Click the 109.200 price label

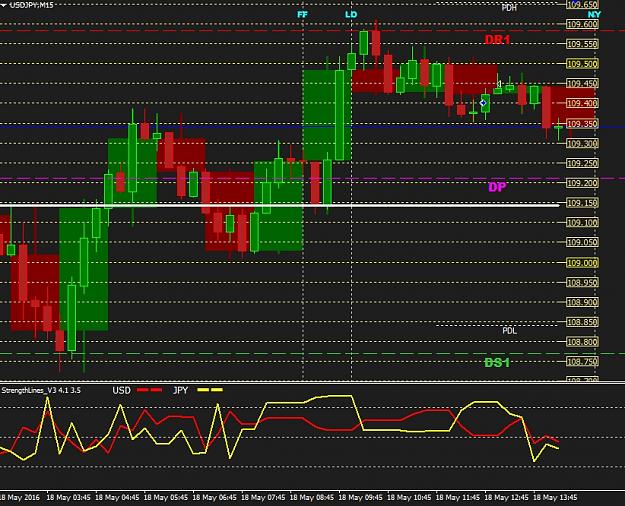tap(582, 183)
